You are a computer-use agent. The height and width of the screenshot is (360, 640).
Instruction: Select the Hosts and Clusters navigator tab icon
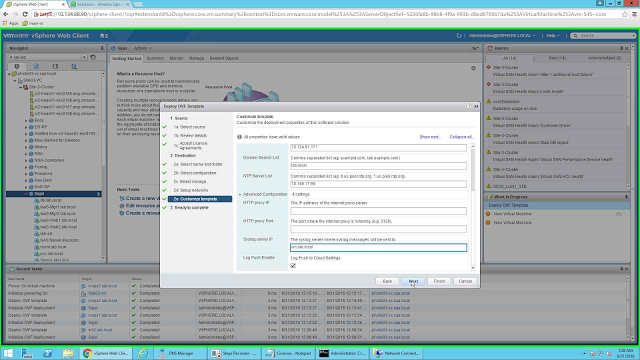pyautogui.click(x=17, y=66)
